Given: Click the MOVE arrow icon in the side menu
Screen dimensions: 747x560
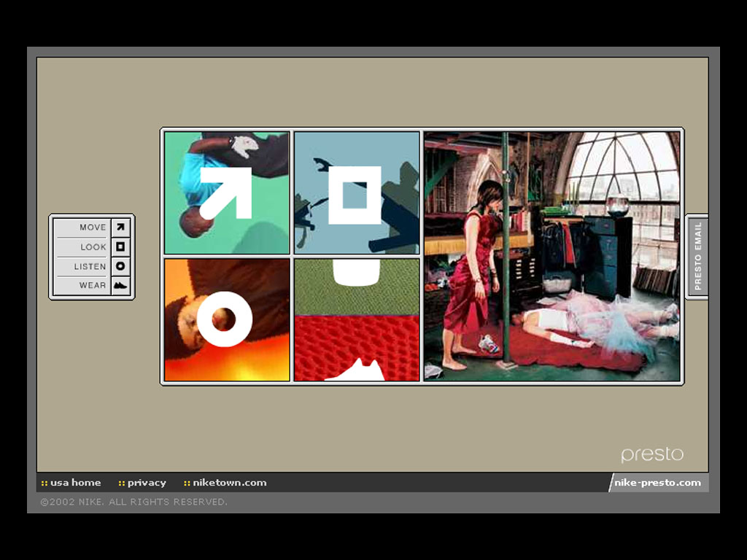Looking at the screenshot, I should 120,227.
